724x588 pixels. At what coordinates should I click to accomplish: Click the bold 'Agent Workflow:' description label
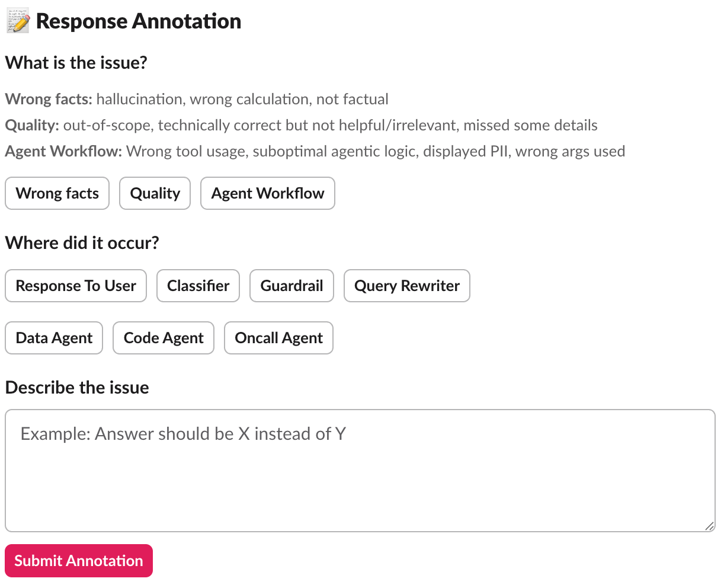point(63,151)
